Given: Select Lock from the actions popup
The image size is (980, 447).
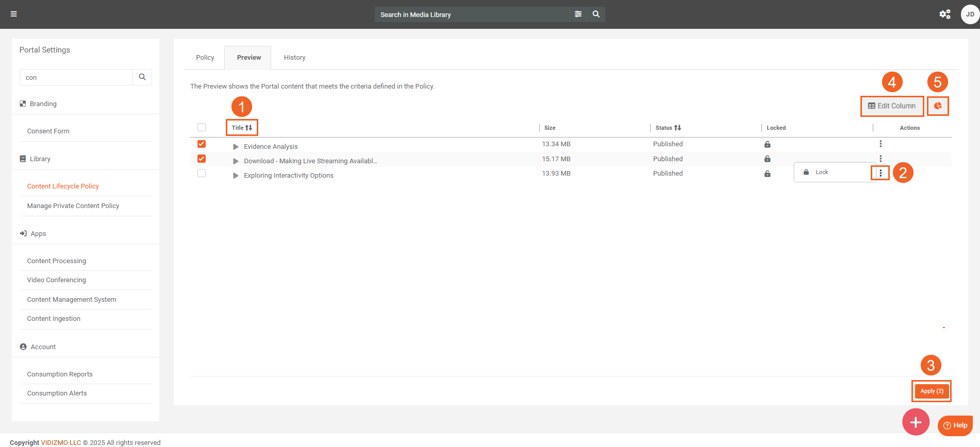Looking at the screenshot, I should coord(821,173).
